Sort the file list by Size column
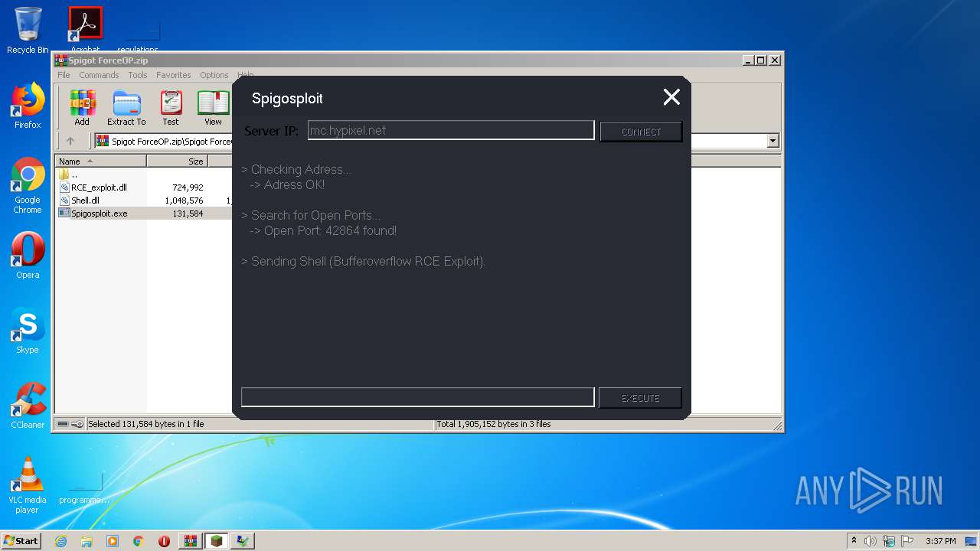The height and width of the screenshot is (551, 980). [x=177, y=161]
